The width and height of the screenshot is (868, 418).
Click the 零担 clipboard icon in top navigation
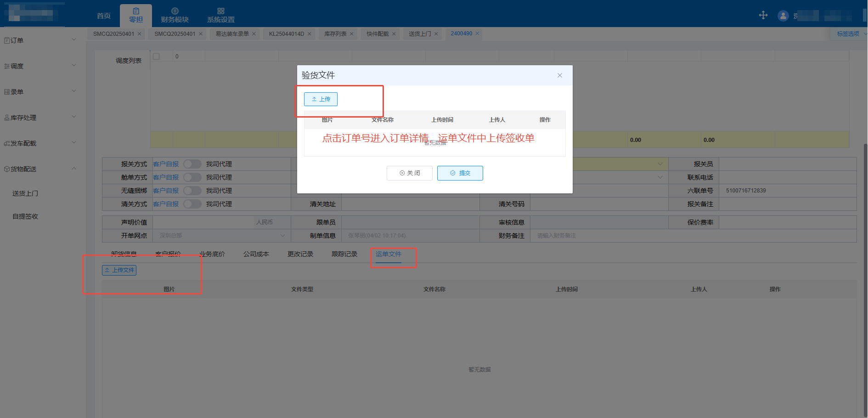click(136, 11)
